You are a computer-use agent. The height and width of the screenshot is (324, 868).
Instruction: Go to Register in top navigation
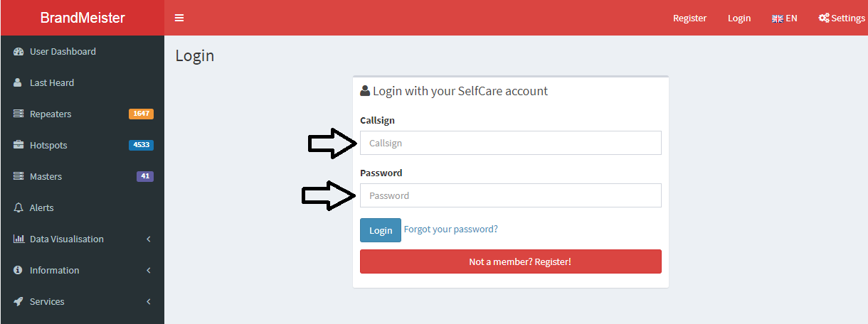click(x=689, y=18)
